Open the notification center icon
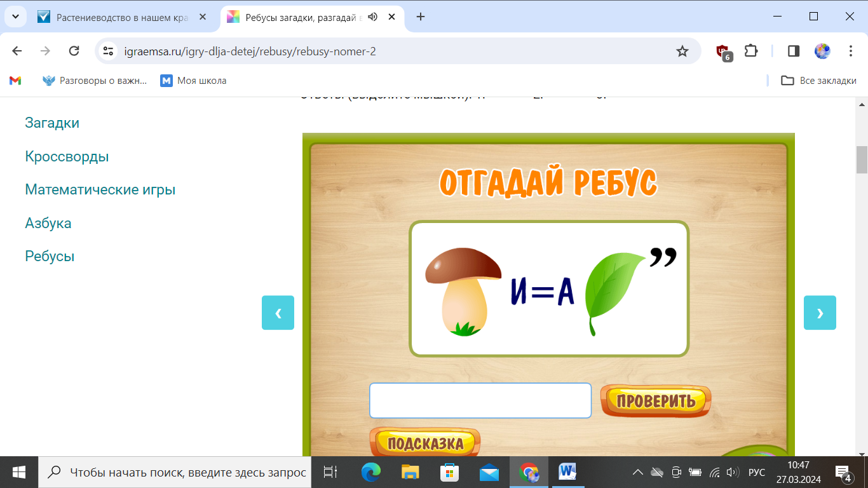868x488 pixels. point(844,472)
